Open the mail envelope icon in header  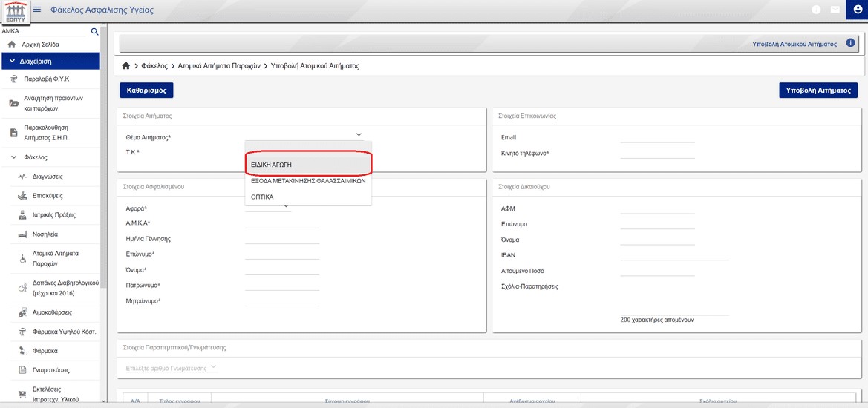click(835, 10)
